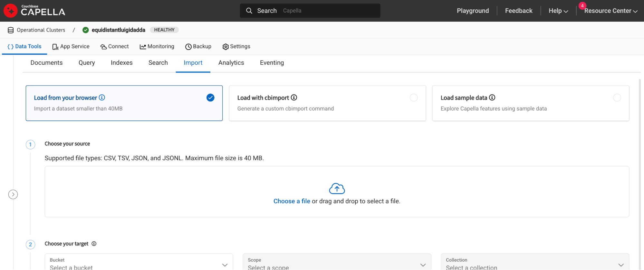Image resolution: width=644 pixels, height=270 pixels.
Task: Click the HEALTHY status badge
Action: pos(164,30)
